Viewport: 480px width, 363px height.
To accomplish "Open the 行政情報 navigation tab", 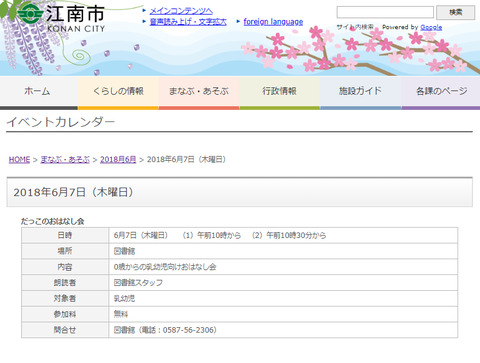I will (x=279, y=93).
